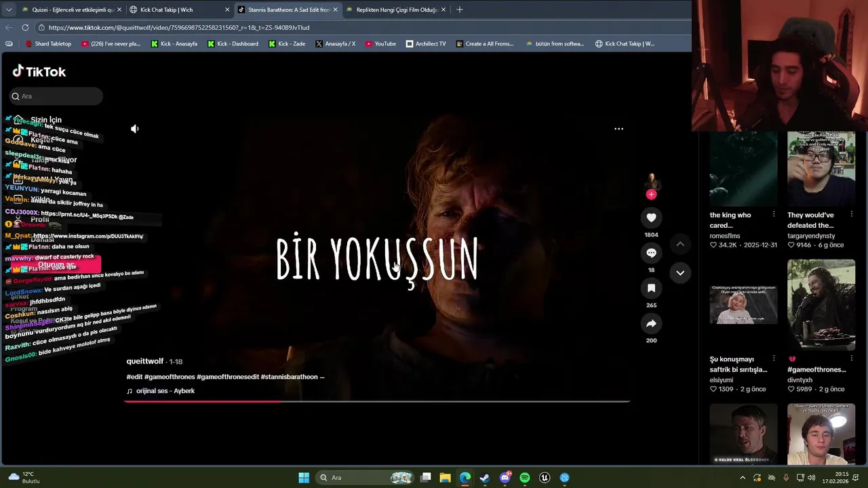Open File Explorer from the taskbar
The width and height of the screenshot is (868, 488).
click(445, 478)
